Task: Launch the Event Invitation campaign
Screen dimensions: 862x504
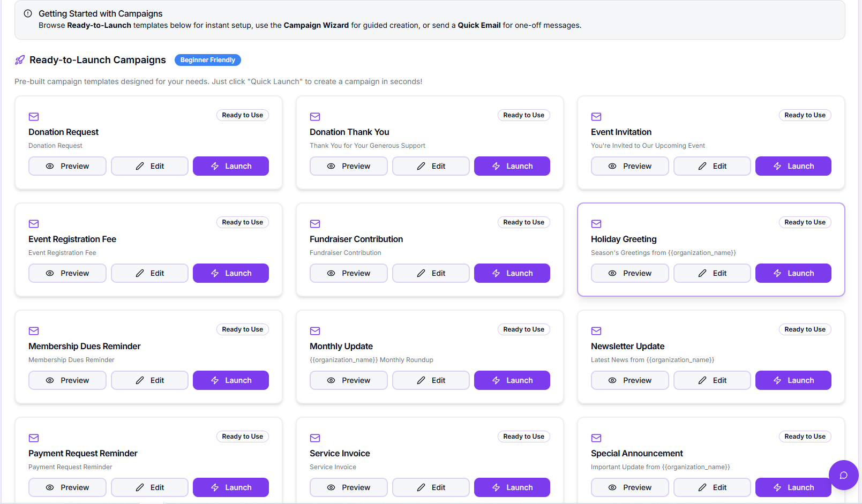Action: click(x=793, y=166)
